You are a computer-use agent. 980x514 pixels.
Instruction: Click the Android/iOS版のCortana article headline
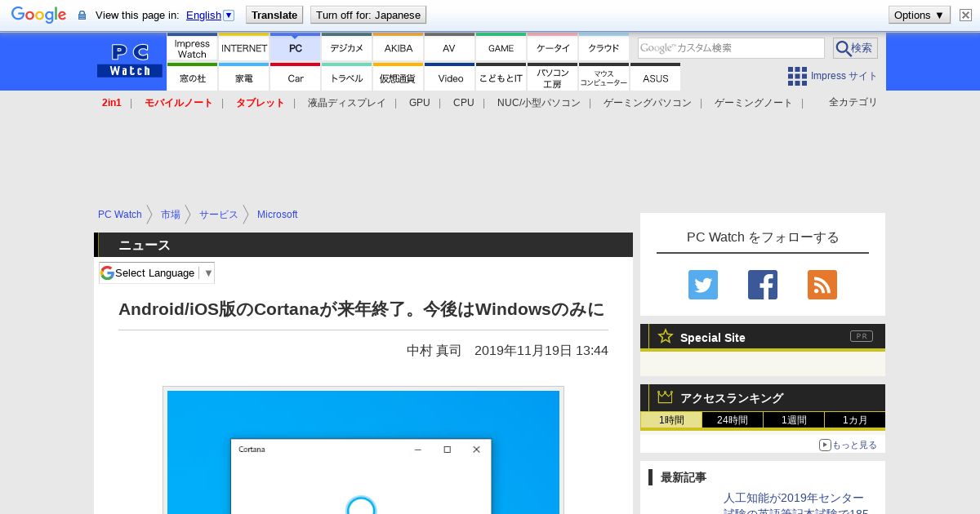pos(362,309)
